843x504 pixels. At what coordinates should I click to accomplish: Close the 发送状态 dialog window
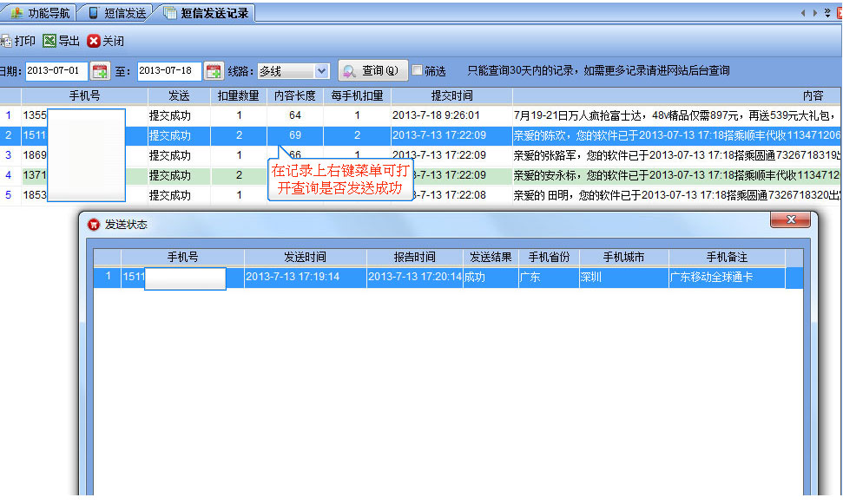(x=790, y=222)
